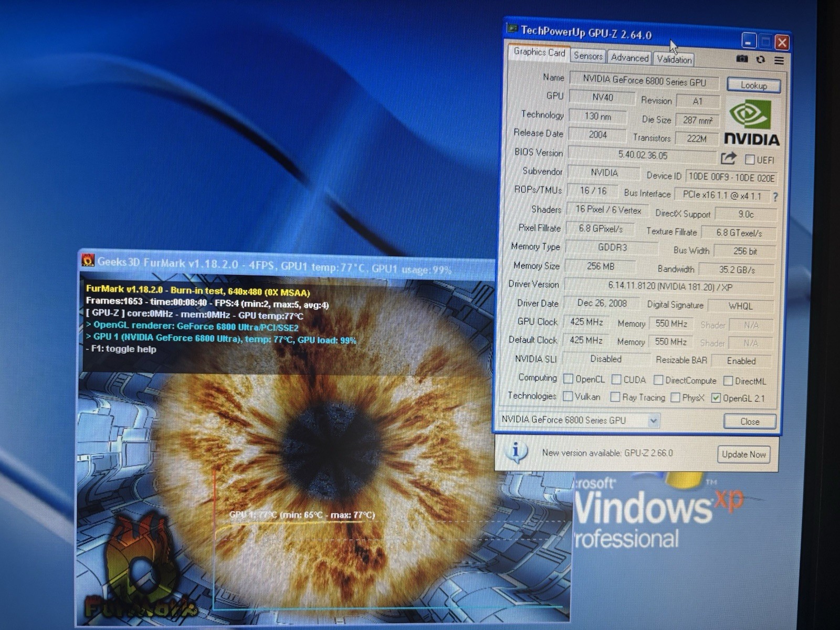Click the FurMark OpenGL renderer text line
Screen dimensions: 840x630
193,327
